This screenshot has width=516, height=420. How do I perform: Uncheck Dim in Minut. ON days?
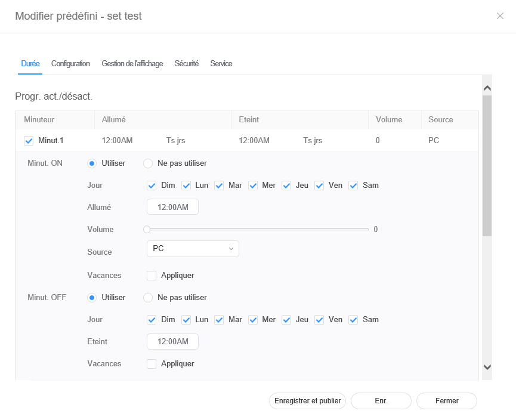pos(152,186)
